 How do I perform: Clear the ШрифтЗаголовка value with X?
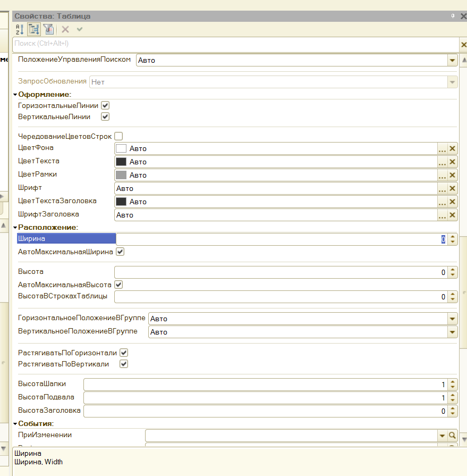453,215
